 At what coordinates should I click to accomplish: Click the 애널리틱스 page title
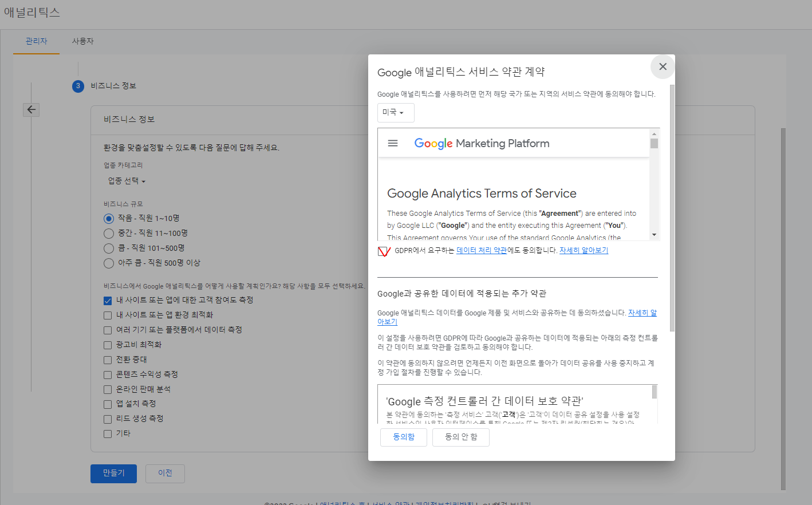(32, 12)
